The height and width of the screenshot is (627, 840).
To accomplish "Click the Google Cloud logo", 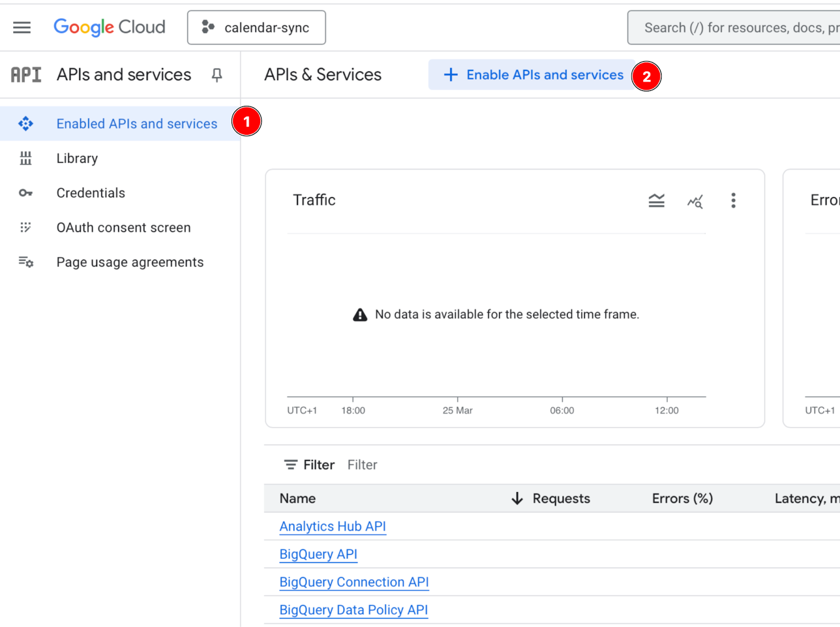I will [109, 27].
